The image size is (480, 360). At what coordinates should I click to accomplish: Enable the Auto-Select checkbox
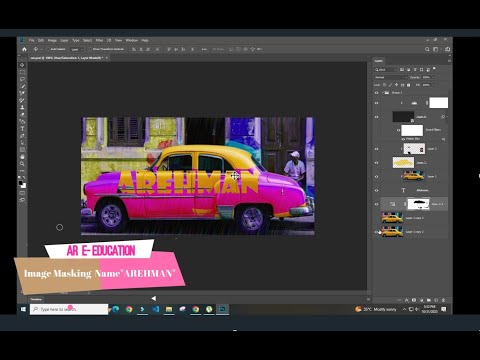48,49
